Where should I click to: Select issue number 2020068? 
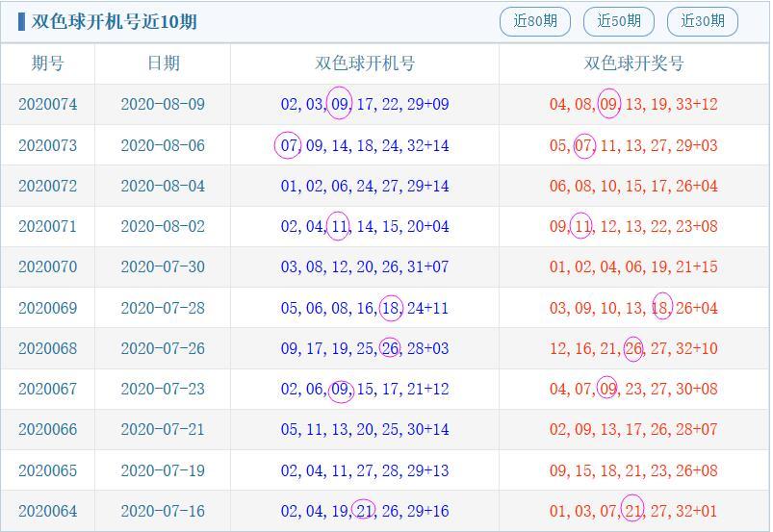(x=48, y=348)
